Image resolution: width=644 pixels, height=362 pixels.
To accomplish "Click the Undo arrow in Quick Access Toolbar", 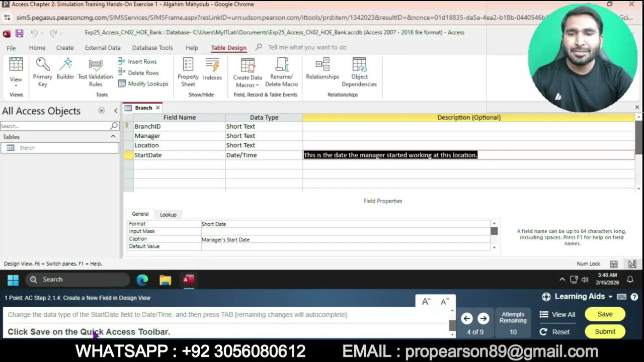I will (x=34, y=33).
